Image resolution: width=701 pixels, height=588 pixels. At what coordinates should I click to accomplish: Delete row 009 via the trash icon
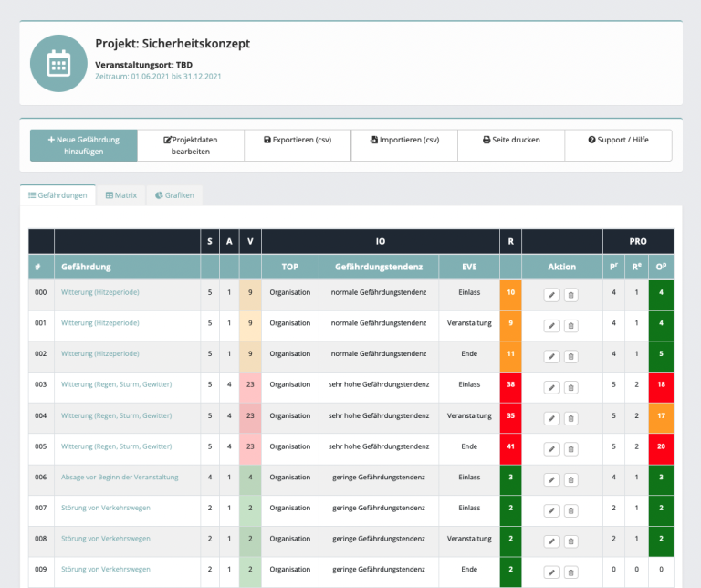(570, 572)
